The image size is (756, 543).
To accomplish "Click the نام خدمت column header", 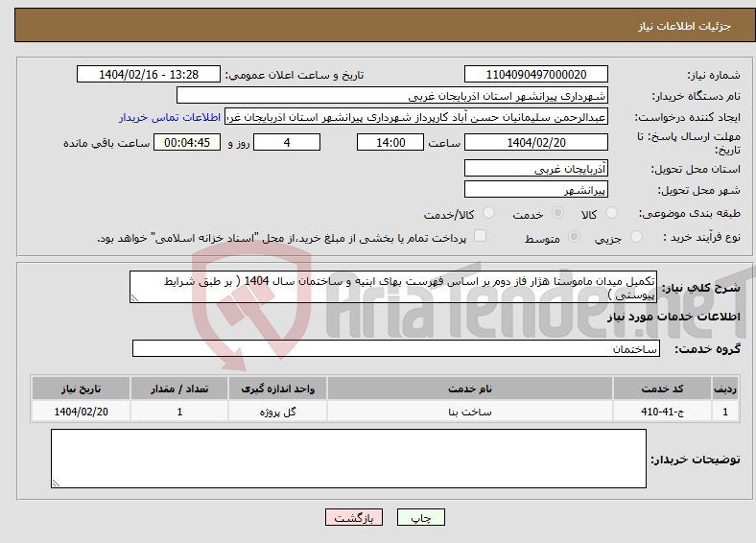I will pos(470,389).
